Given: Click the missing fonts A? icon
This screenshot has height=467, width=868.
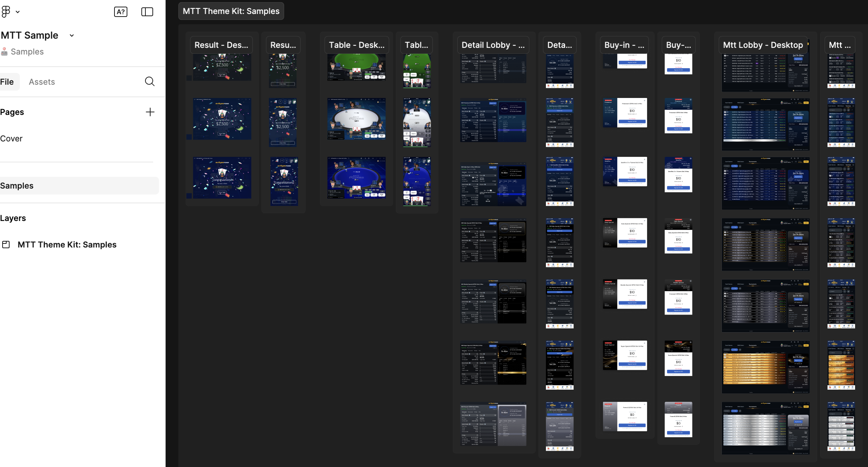Looking at the screenshot, I should point(121,12).
